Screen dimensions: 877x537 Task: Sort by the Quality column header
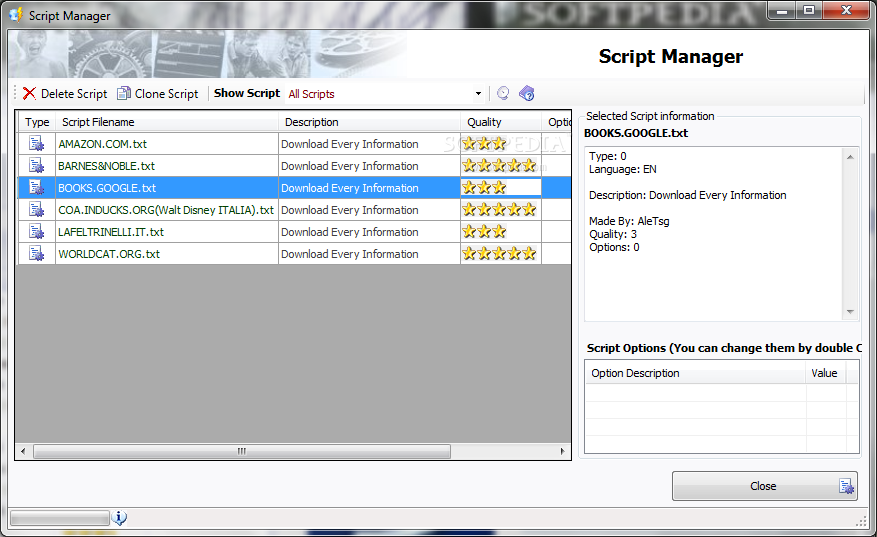[501, 122]
